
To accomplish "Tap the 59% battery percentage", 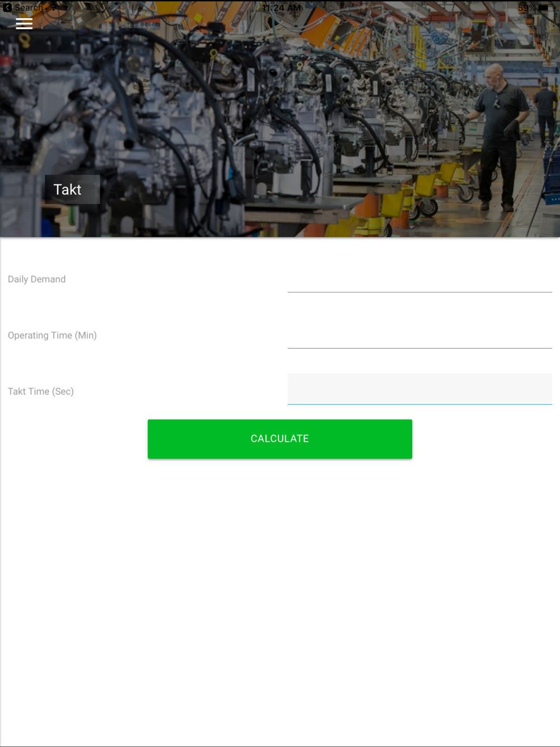I will point(526,8).
